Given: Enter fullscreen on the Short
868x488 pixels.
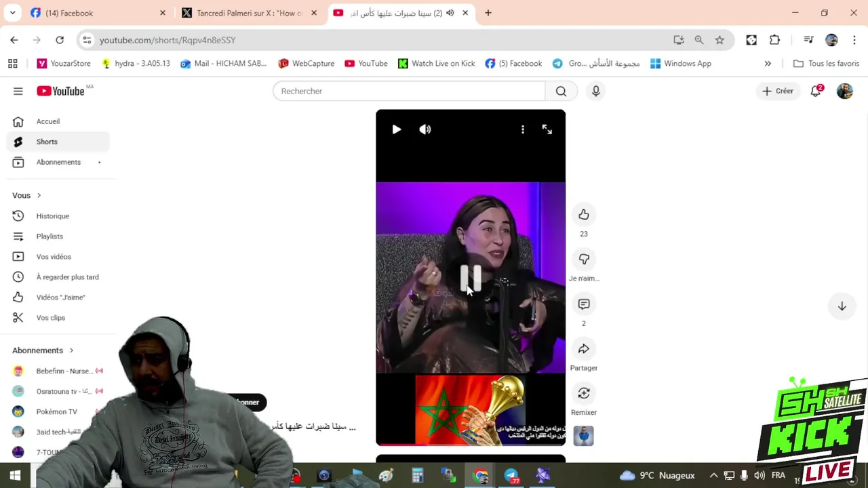Looking at the screenshot, I should [547, 129].
